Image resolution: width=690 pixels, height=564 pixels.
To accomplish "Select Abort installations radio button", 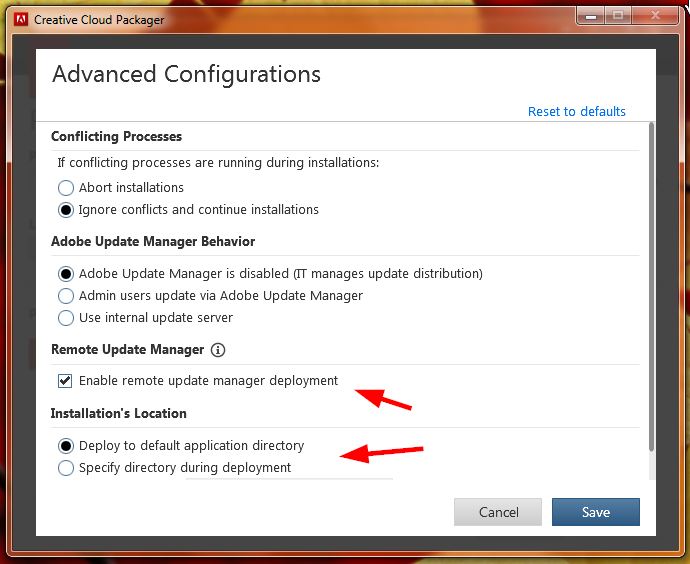I will tap(66, 188).
